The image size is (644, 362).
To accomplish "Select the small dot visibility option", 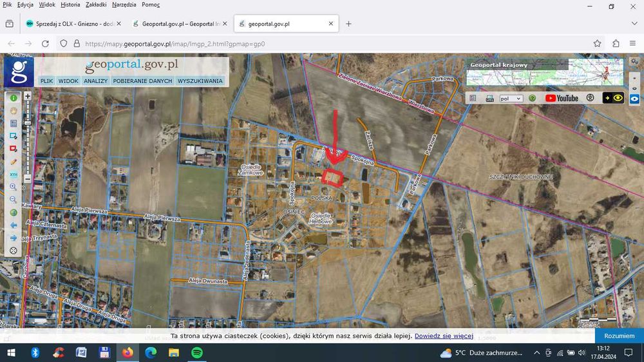I will [x=634, y=78].
